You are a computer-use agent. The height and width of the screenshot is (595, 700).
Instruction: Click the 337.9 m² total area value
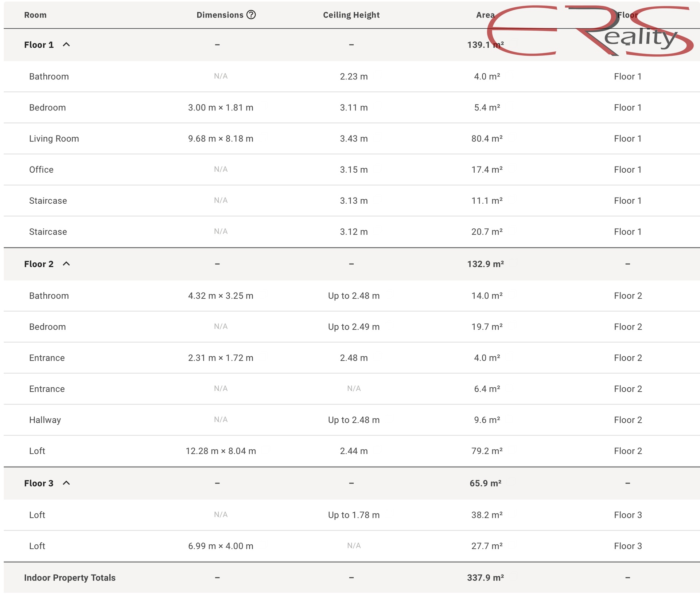click(485, 578)
